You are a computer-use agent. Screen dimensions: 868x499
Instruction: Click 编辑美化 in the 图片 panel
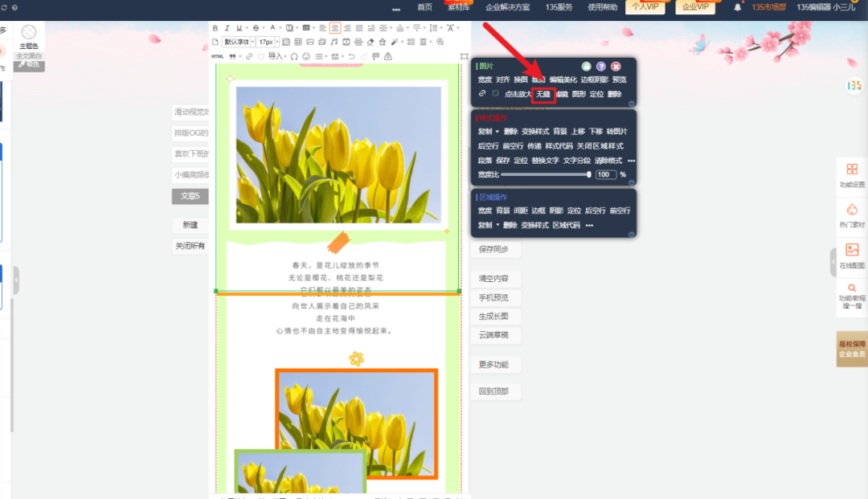tap(563, 80)
